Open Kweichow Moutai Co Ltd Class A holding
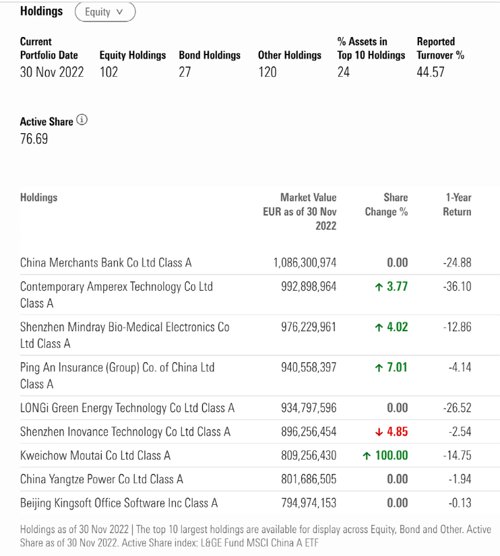This screenshot has width=500, height=556. (95, 455)
